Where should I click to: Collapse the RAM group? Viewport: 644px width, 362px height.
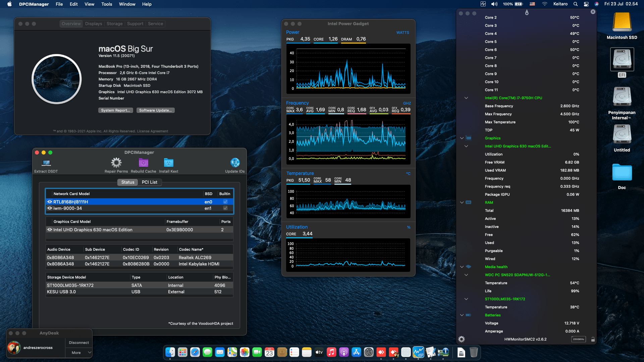click(462, 202)
